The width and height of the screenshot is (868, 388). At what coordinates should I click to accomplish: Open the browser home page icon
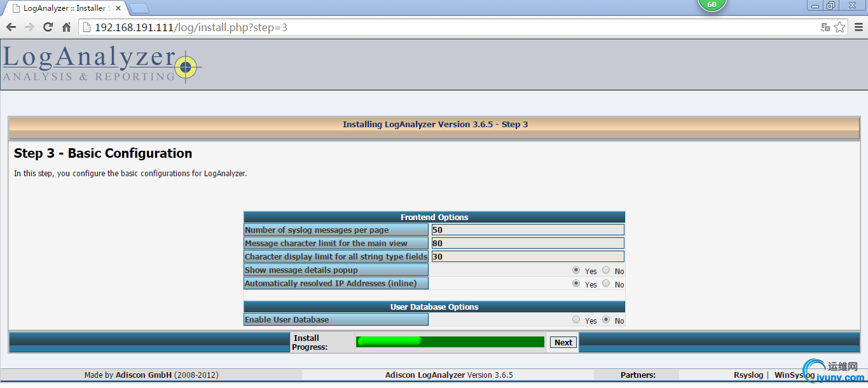pos(66,27)
